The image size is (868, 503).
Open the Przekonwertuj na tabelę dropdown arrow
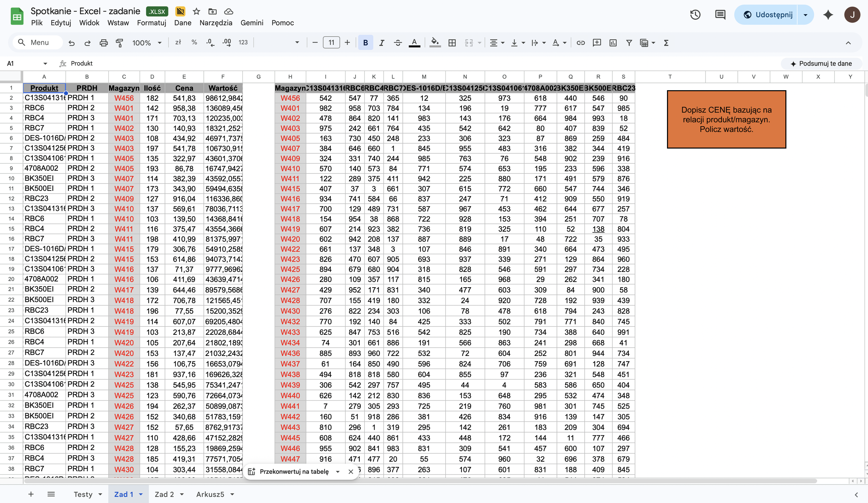pos(337,472)
